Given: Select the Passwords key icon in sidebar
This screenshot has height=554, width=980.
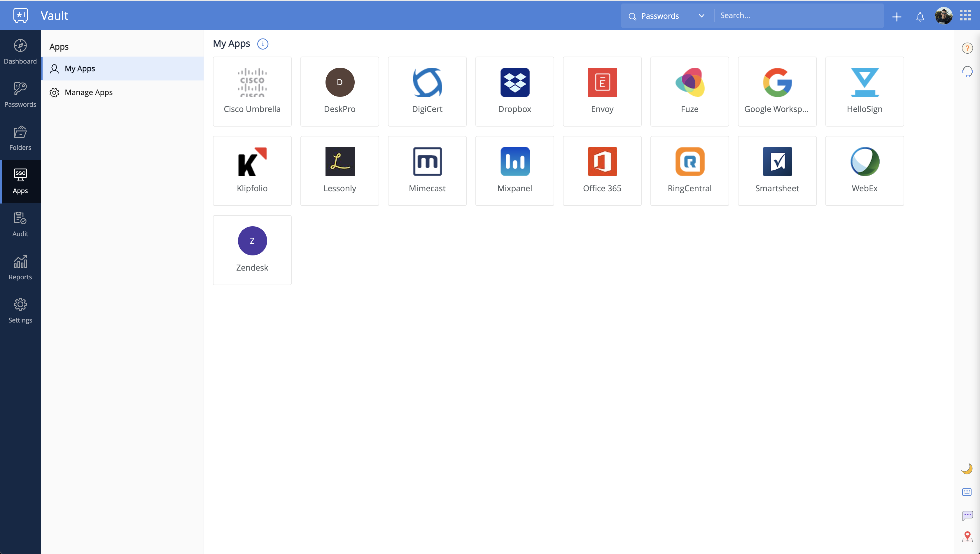Looking at the screenshot, I should coord(20,94).
